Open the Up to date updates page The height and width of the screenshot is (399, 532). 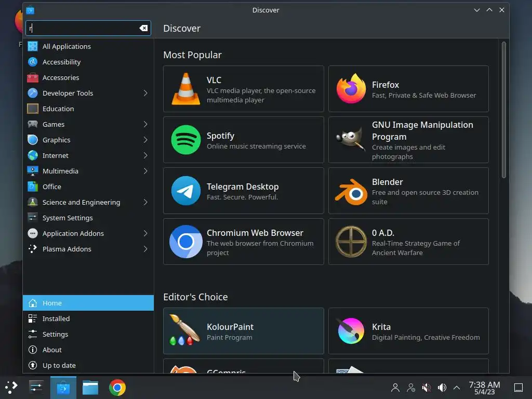pyautogui.click(x=88, y=365)
